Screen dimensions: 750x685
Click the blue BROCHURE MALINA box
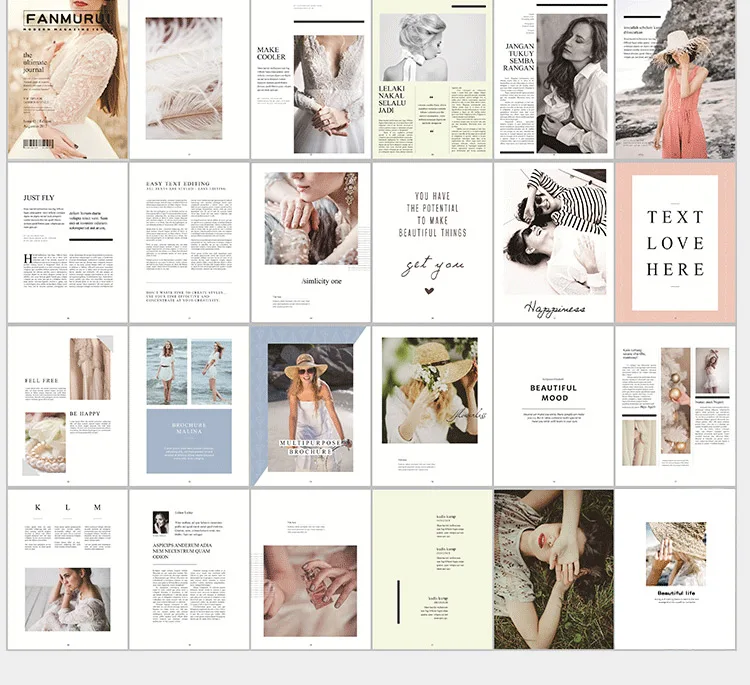[x=189, y=440]
